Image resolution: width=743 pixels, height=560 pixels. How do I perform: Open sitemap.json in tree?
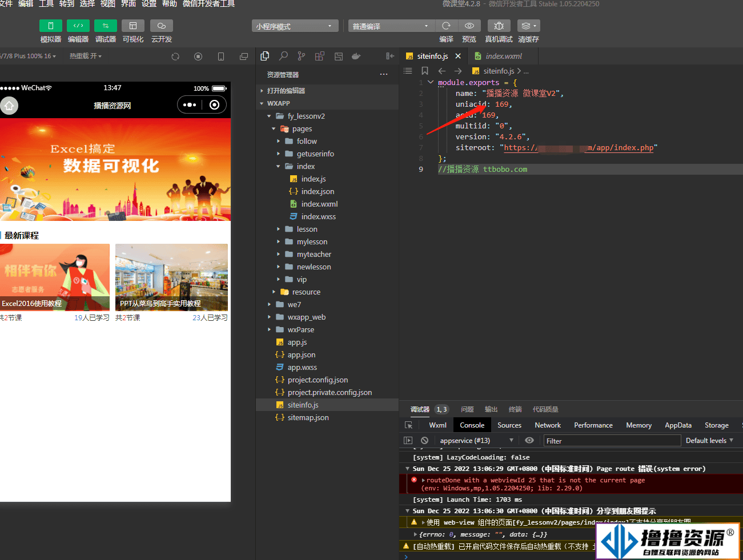tap(327, 417)
